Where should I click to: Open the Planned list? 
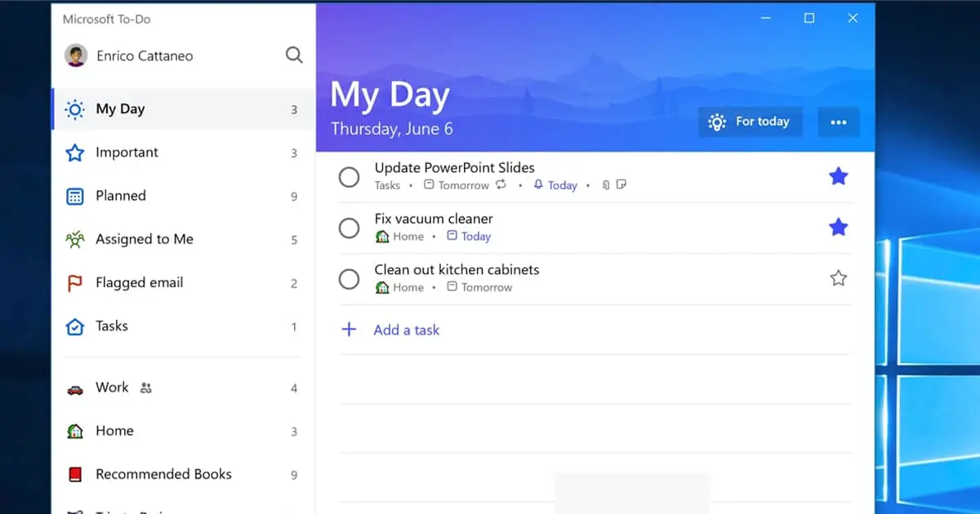pyautogui.click(x=184, y=196)
